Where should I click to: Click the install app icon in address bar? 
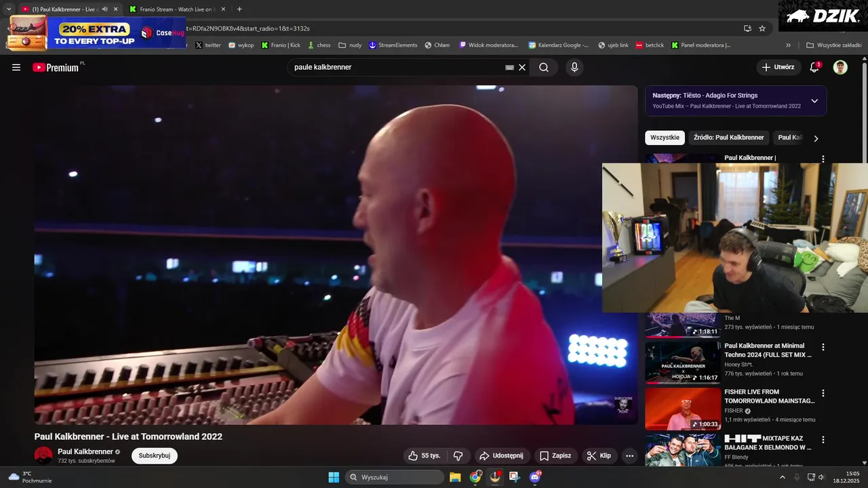pyautogui.click(x=747, y=28)
